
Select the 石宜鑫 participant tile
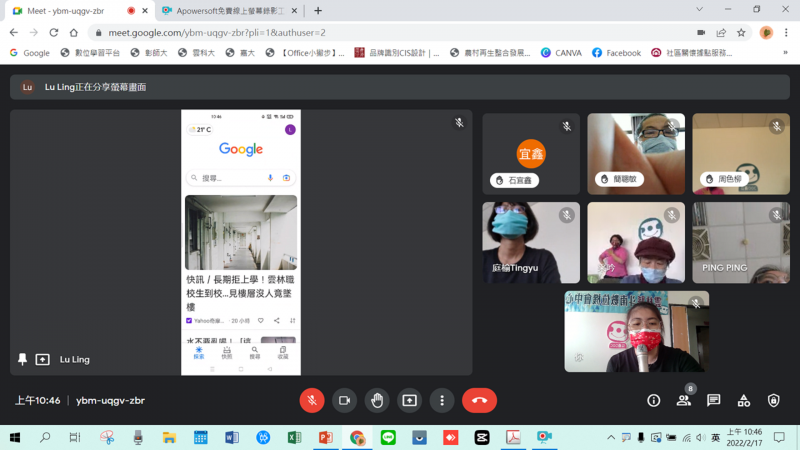coord(531,154)
